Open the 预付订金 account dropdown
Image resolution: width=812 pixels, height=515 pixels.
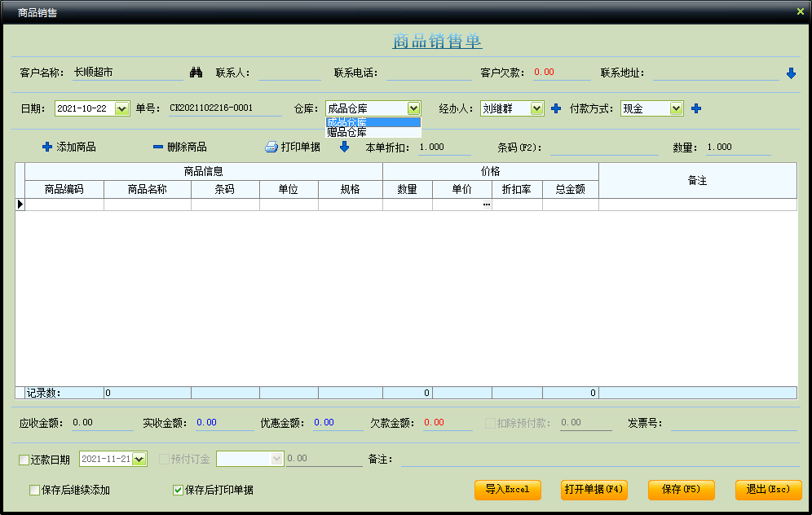click(276, 459)
